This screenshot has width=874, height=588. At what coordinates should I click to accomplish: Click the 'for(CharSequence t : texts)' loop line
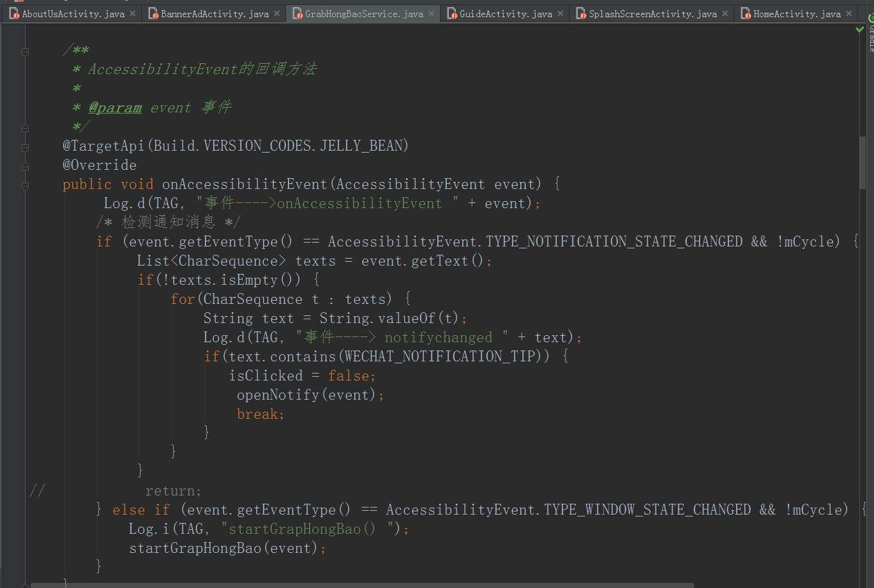pyautogui.click(x=291, y=299)
